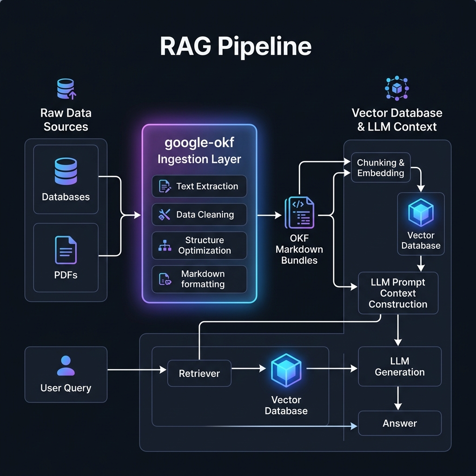Click the Raw Data Sources database upload icon
The width and height of the screenshot is (476, 476).
[x=66, y=89]
